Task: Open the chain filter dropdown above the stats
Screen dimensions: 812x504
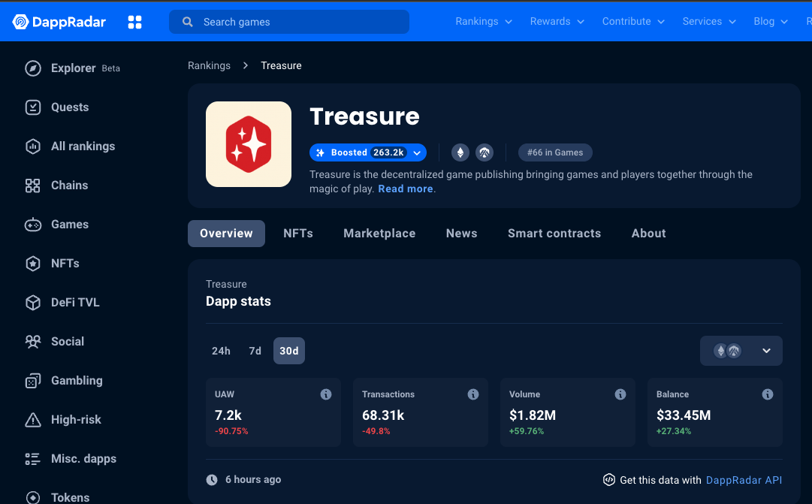Action: [741, 350]
